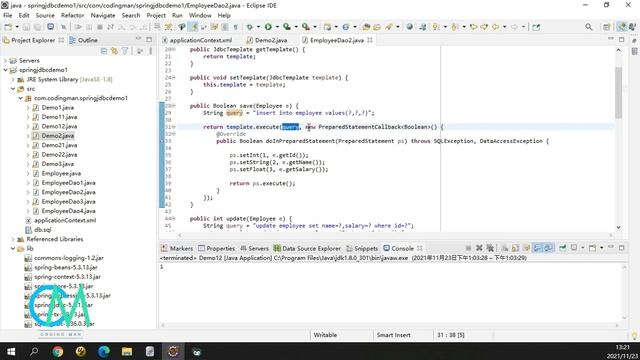Click the Open Type toolbar icon
This screenshot has height=360, width=640.
367,27
